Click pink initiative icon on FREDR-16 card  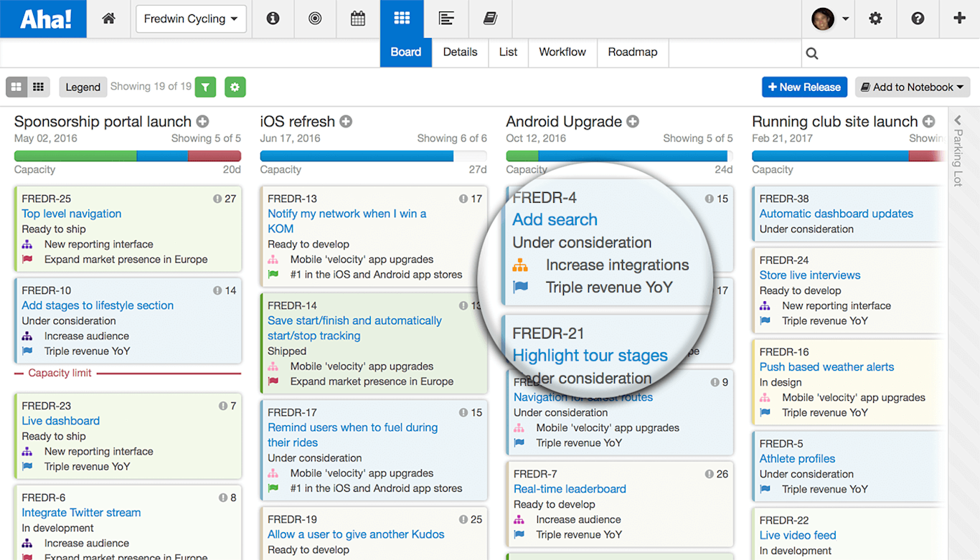[x=765, y=397]
